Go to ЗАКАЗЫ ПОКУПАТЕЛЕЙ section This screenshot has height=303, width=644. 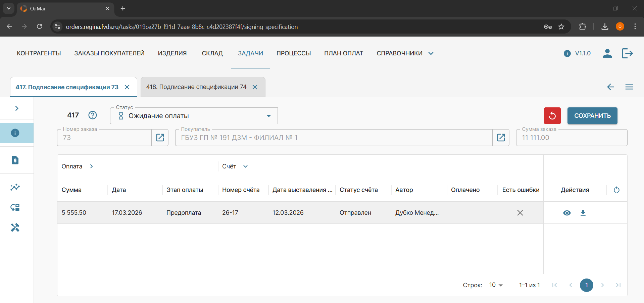click(x=109, y=53)
